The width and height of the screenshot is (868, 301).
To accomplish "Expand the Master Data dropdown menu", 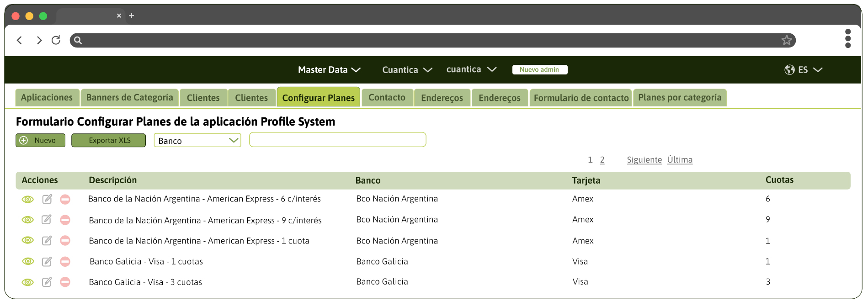I will [x=329, y=70].
